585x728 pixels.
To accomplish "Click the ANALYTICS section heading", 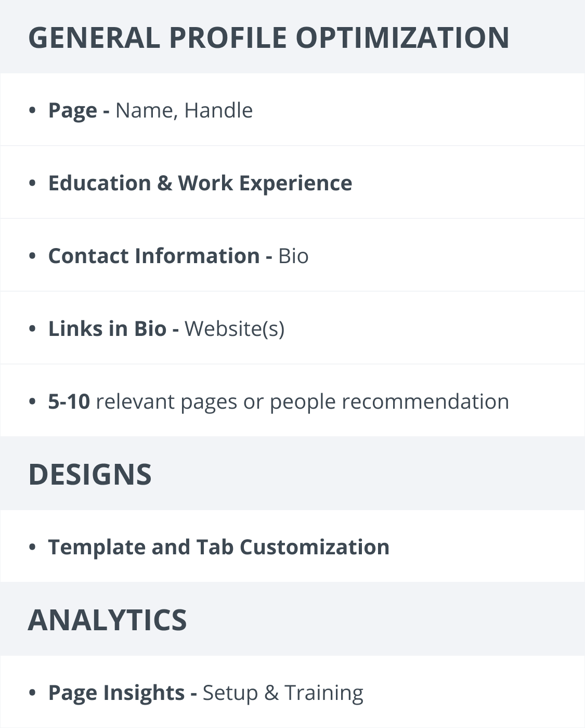I will point(107,620).
